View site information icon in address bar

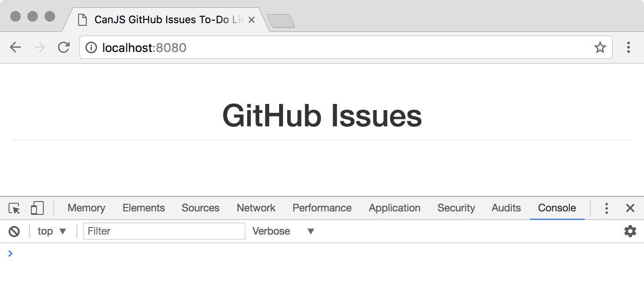coord(91,47)
